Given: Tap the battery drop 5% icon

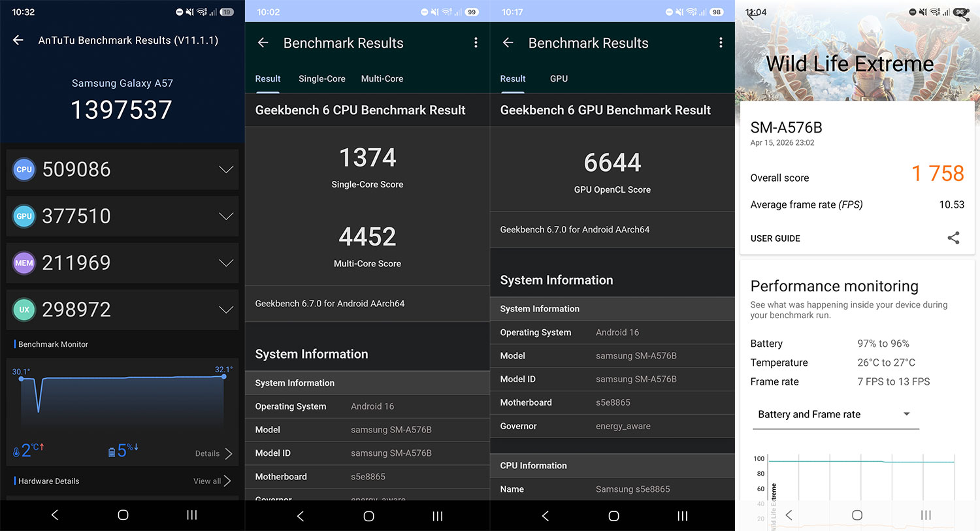Looking at the screenshot, I should click(112, 451).
